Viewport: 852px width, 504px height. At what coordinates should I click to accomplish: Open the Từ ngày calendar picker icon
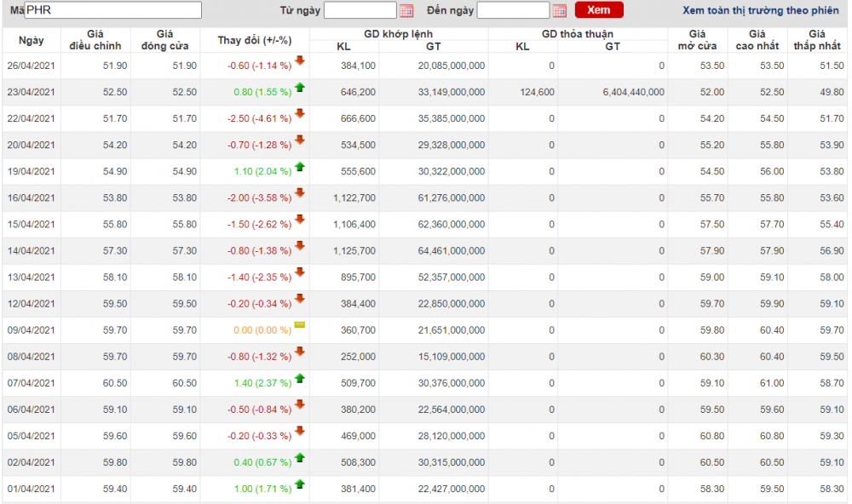tap(406, 10)
